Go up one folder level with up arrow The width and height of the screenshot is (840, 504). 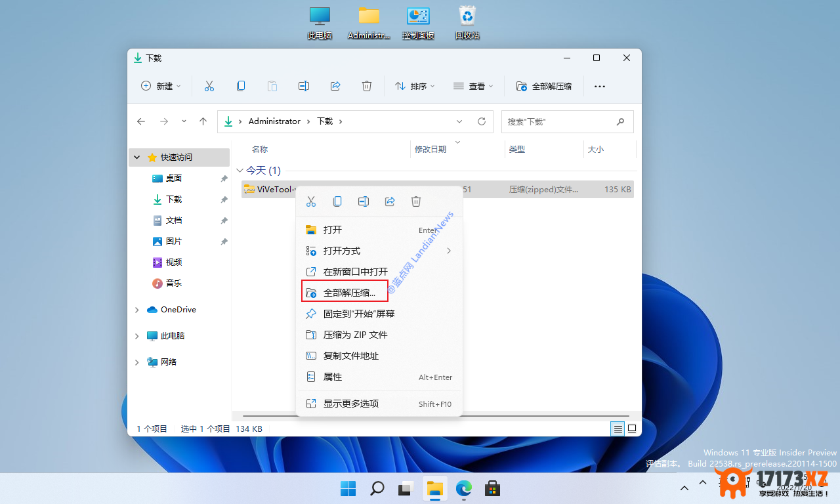[x=203, y=121]
